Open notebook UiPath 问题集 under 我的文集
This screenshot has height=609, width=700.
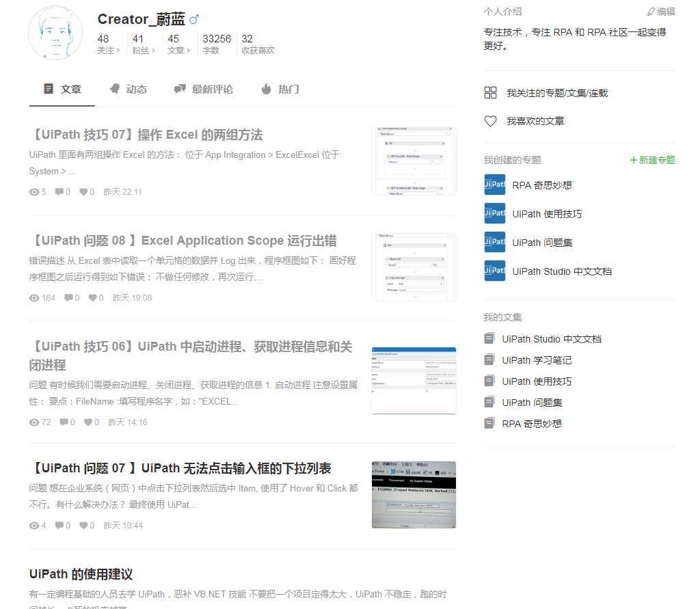[x=532, y=403]
